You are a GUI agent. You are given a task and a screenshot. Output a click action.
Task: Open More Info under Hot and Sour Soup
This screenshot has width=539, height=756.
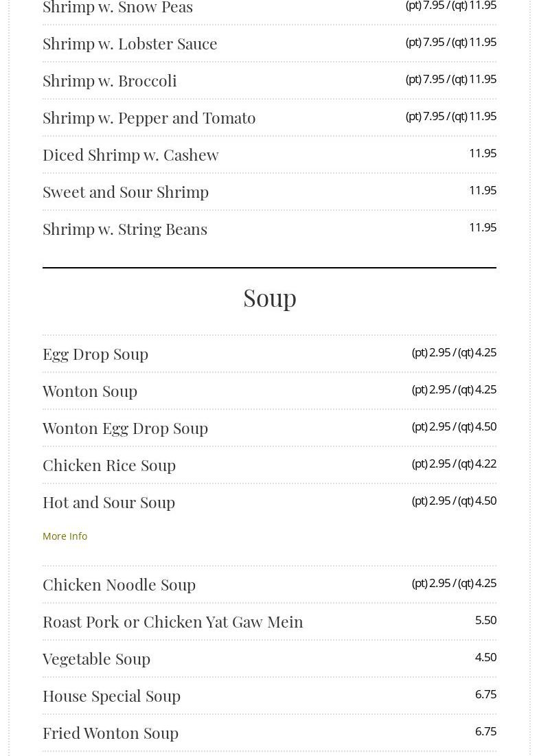(x=65, y=536)
